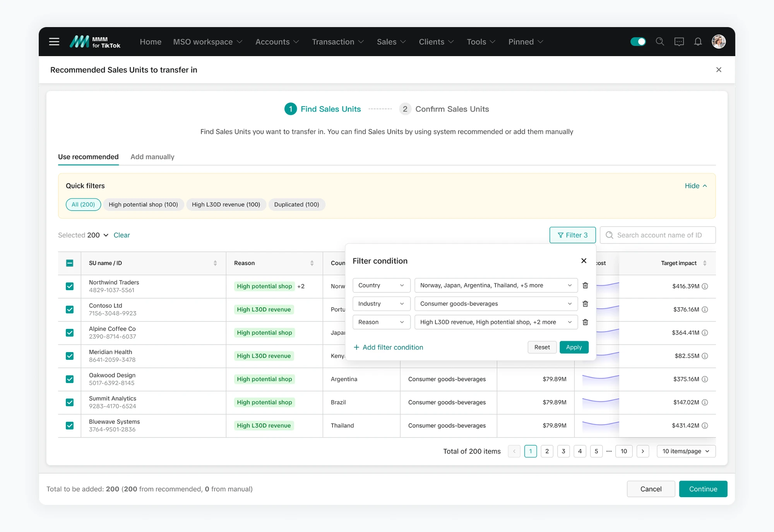The width and height of the screenshot is (774, 532).
Task: Select the High potential shop (100) quick filter
Action: pos(143,205)
